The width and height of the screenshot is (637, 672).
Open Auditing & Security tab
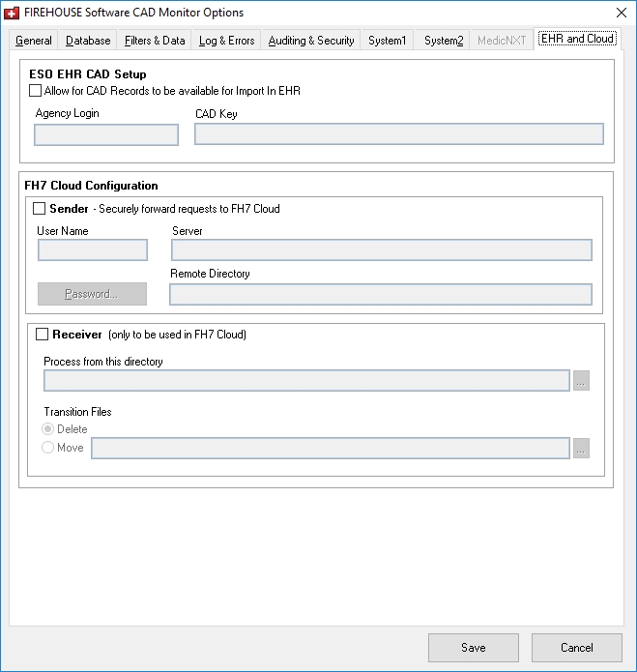click(311, 41)
